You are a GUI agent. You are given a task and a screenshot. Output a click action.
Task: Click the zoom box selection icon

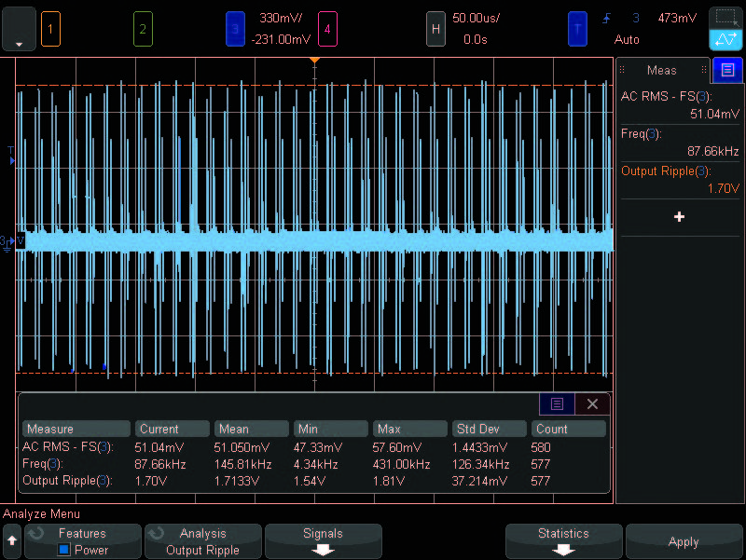[725, 17]
